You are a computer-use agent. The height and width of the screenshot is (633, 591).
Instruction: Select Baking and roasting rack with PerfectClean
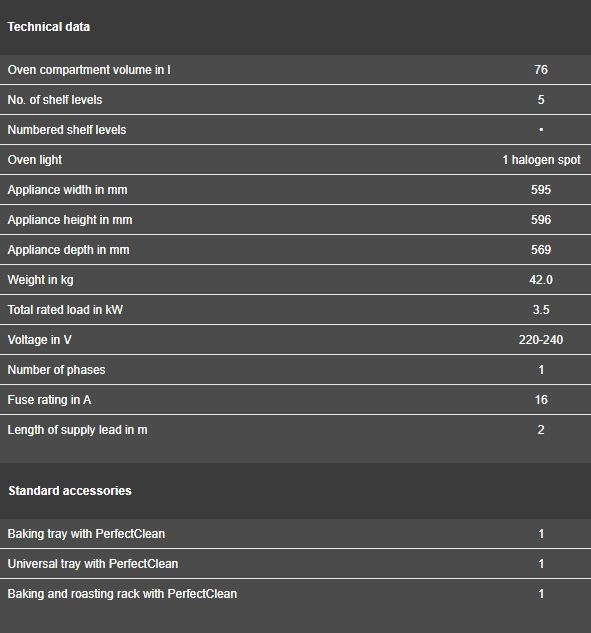pyautogui.click(x=122, y=594)
